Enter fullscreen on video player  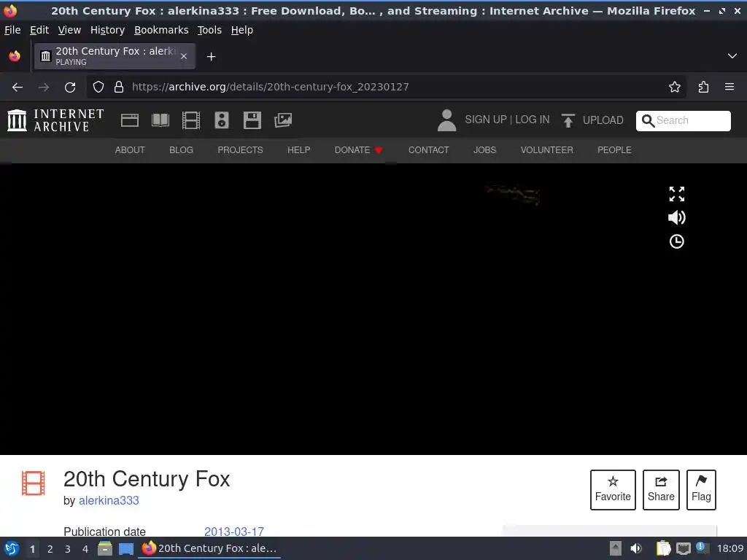pyautogui.click(x=676, y=194)
